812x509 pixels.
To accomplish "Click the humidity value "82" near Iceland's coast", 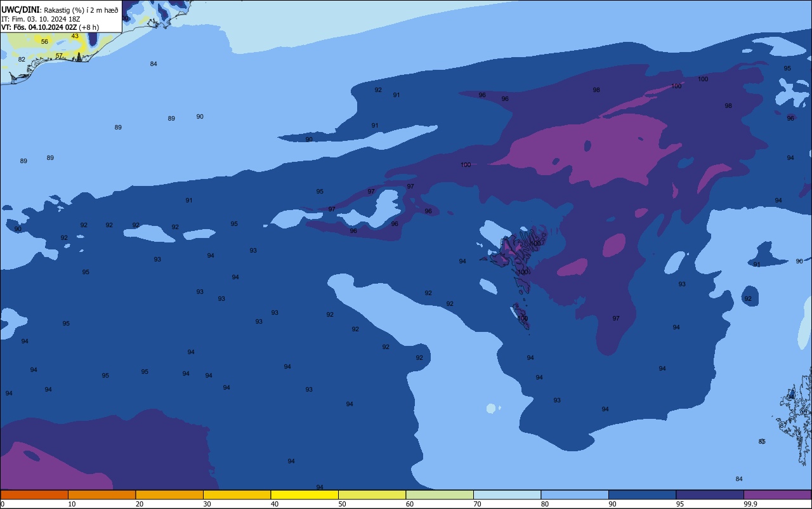I will (22, 60).
